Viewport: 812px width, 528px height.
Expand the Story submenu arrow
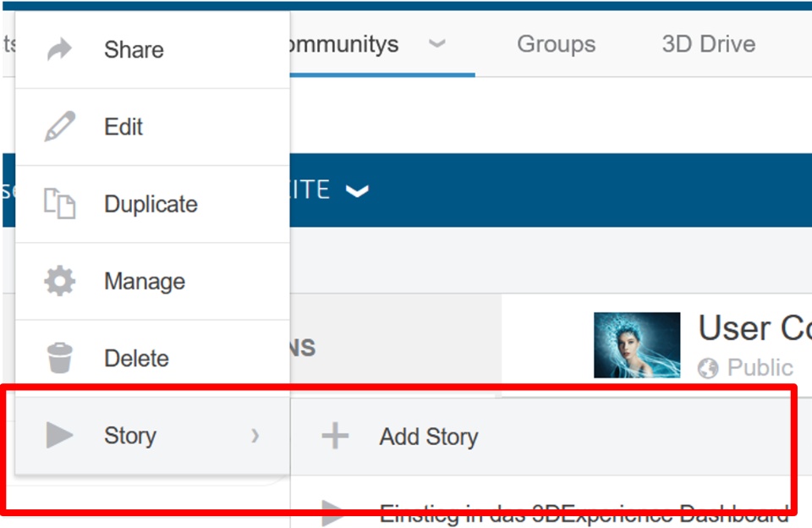pos(255,436)
